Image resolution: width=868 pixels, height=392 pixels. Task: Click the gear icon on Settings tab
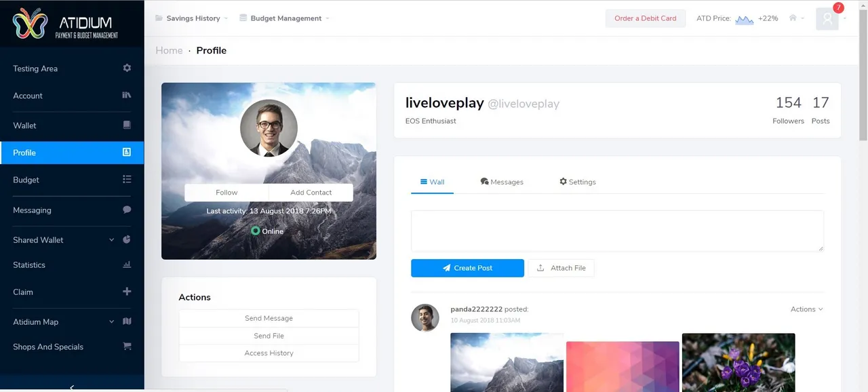(563, 181)
